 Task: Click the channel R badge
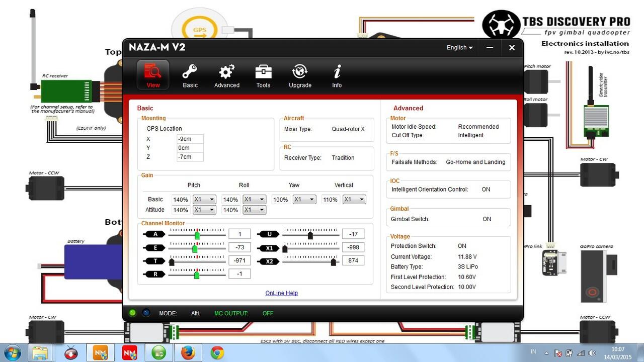point(154,274)
